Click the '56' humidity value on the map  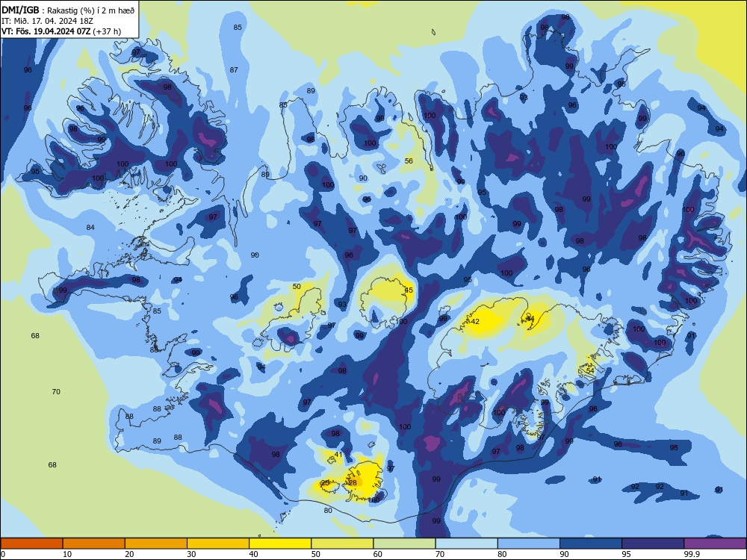point(409,161)
